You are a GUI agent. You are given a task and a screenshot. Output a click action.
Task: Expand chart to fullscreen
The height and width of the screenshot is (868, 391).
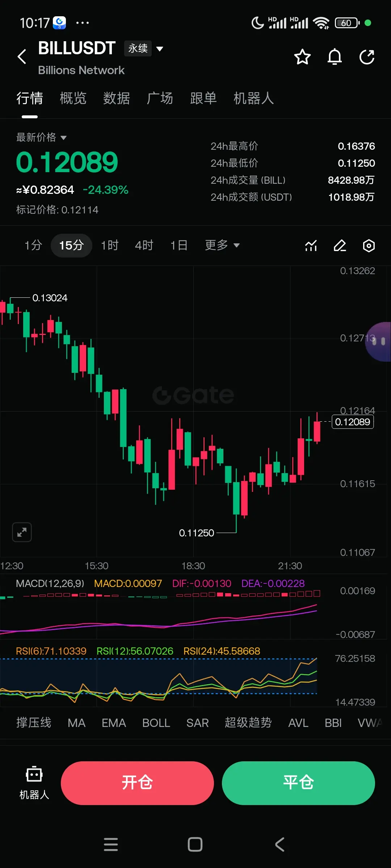pyautogui.click(x=22, y=532)
